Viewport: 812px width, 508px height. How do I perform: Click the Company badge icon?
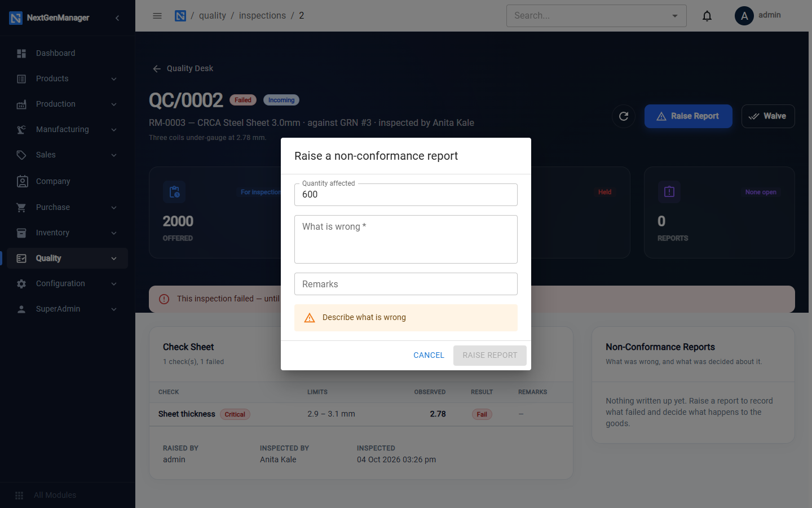click(x=22, y=181)
